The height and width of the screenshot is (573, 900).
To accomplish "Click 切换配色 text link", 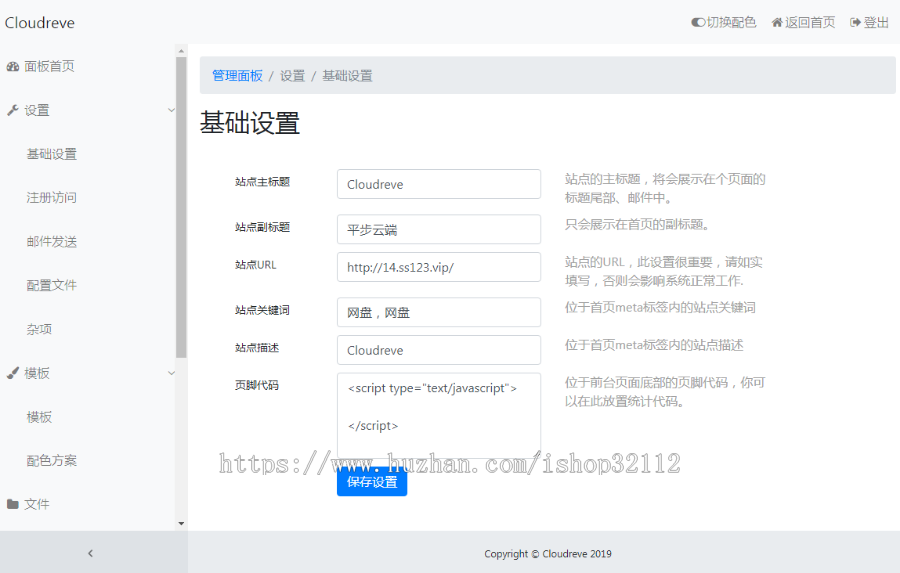I will point(731,22).
